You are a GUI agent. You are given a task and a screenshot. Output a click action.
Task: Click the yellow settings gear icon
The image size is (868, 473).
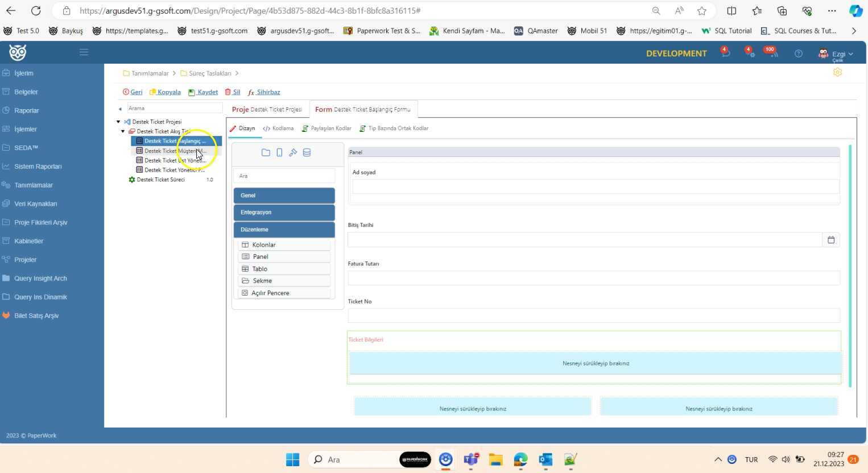837,72
